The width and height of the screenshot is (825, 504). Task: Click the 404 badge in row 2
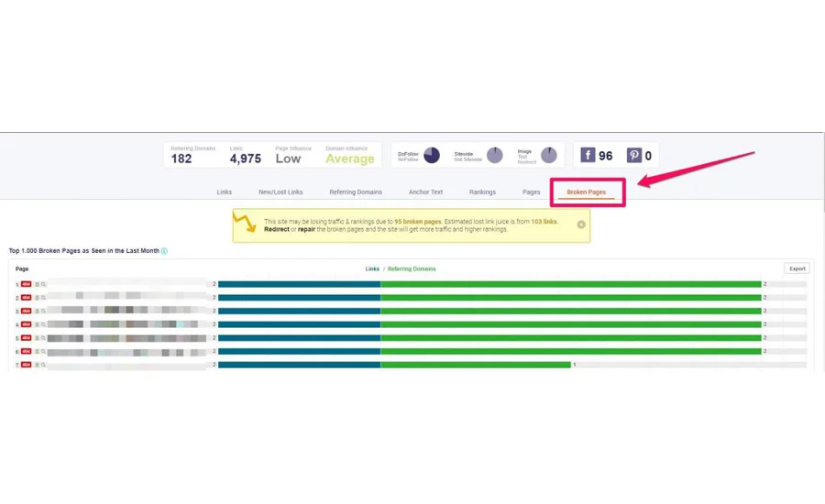(26, 298)
